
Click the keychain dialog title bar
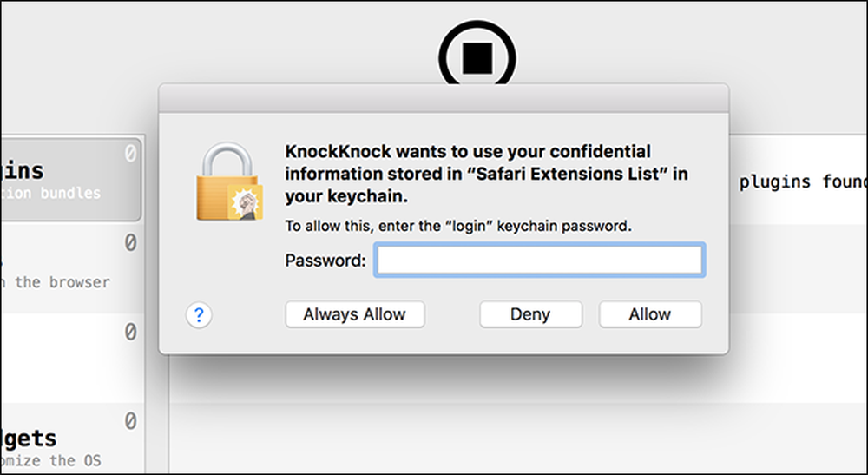pos(444,98)
